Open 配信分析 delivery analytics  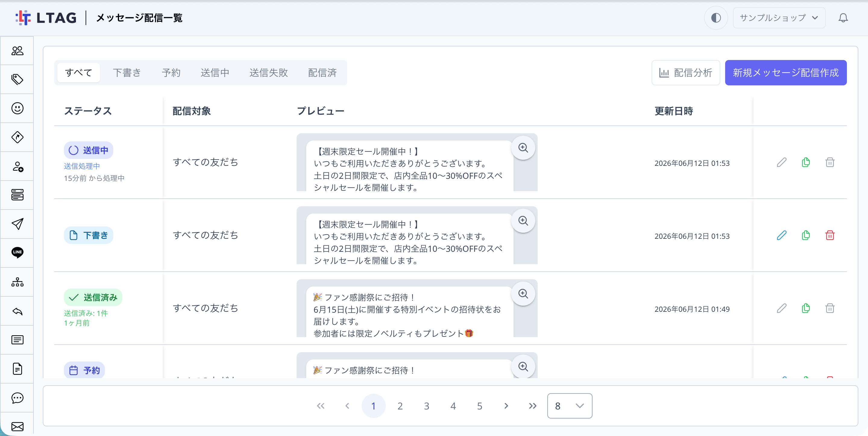pyautogui.click(x=685, y=72)
